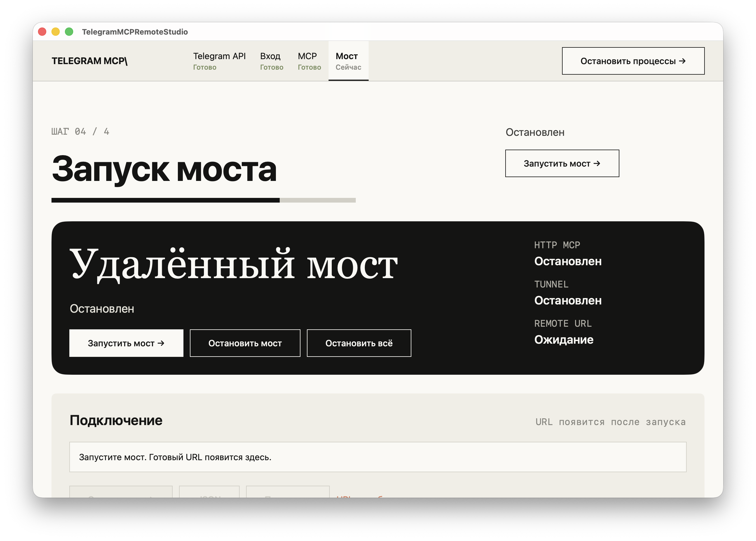
Task: Click the Остановлен value under TUNNEL
Action: coord(568,300)
